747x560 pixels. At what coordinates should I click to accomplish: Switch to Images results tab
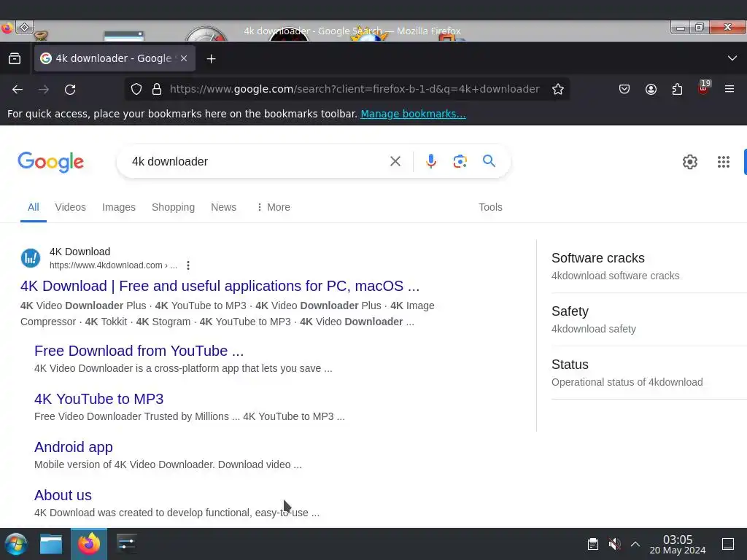click(119, 207)
